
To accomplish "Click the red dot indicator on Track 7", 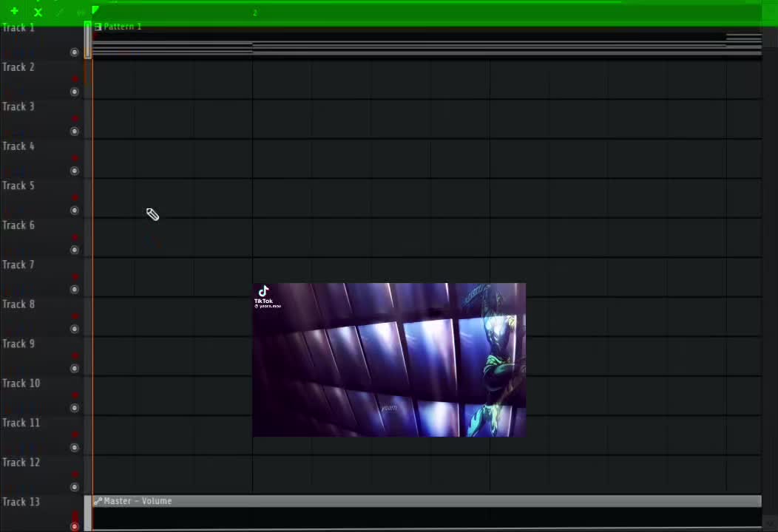I will tap(75, 276).
